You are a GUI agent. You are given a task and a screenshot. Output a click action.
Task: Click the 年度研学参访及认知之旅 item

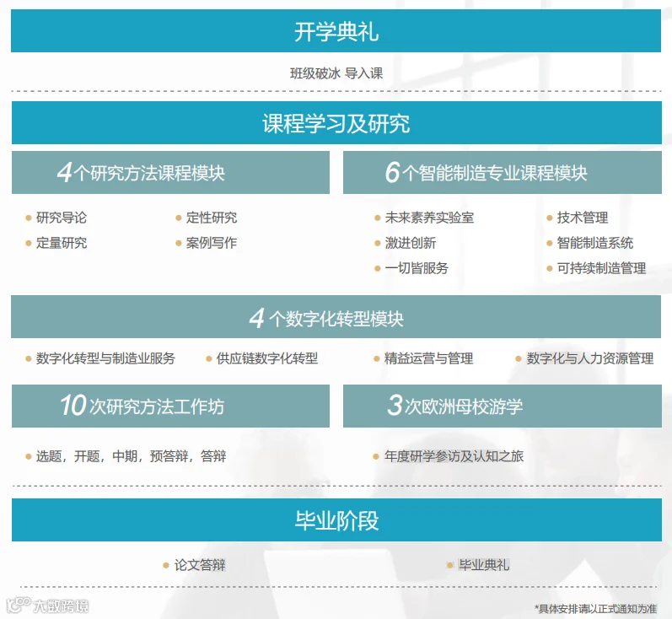click(454, 456)
